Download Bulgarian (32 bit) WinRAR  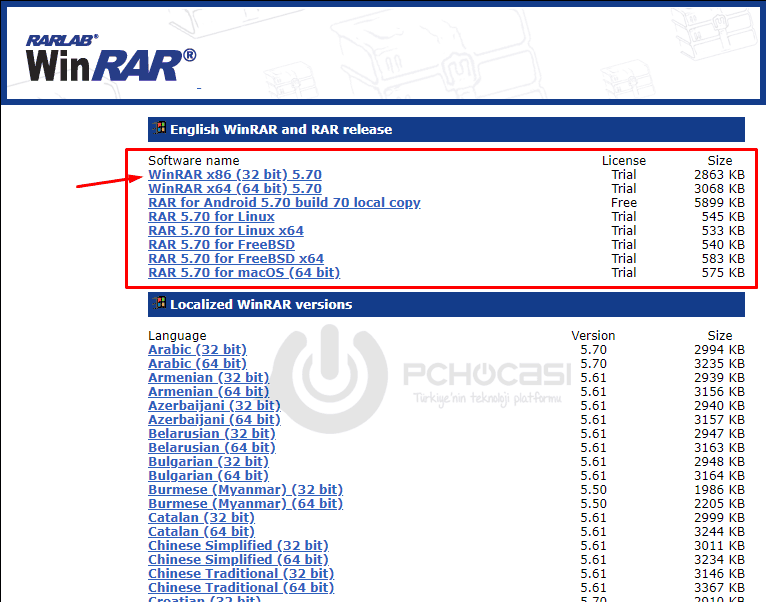point(208,462)
